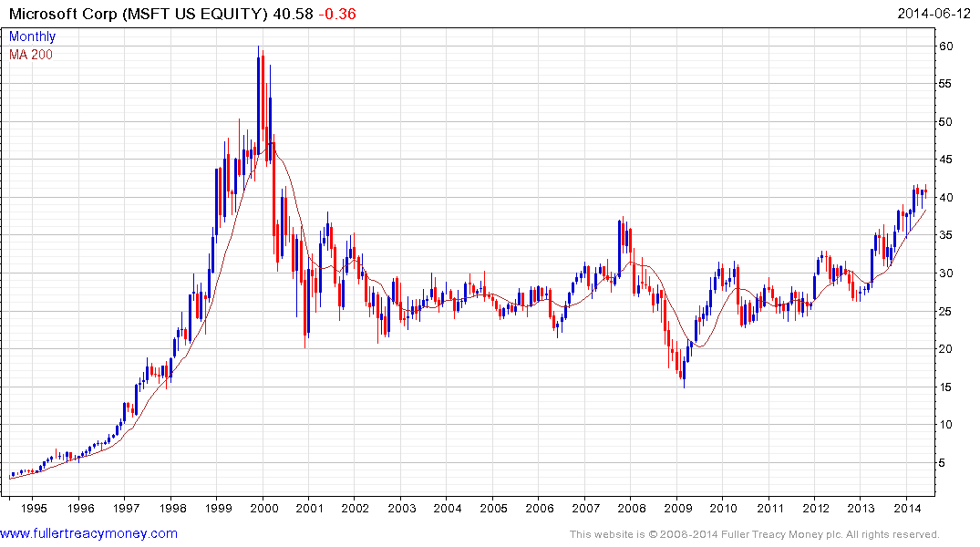Click the 40 price axis label

pos(945,198)
